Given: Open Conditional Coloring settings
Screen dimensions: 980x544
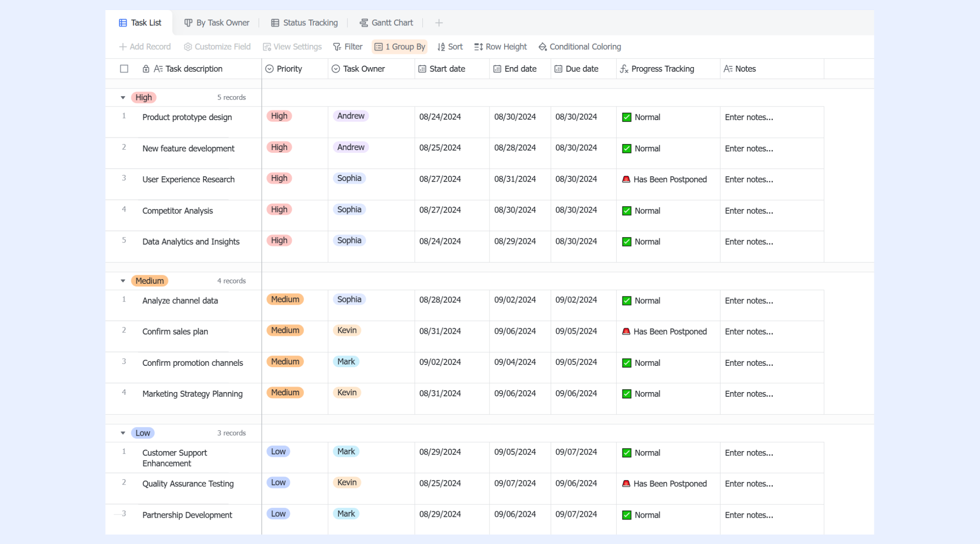Looking at the screenshot, I should pyautogui.click(x=580, y=47).
